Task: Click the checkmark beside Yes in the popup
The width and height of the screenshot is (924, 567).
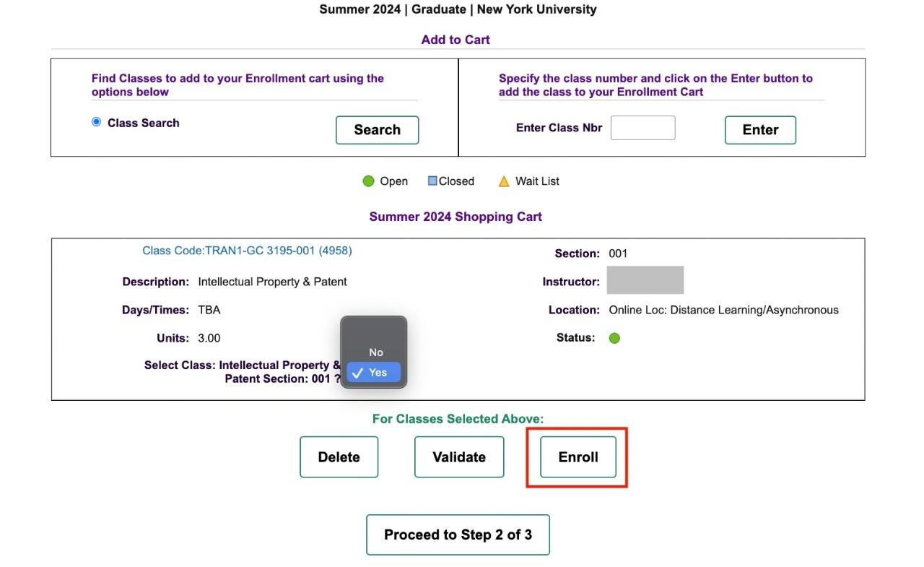Action: pyautogui.click(x=357, y=373)
